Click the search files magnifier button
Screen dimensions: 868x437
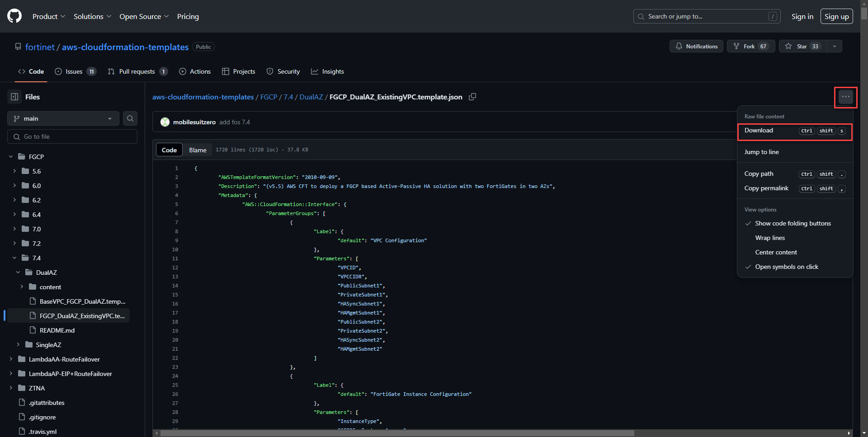(x=130, y=118)
